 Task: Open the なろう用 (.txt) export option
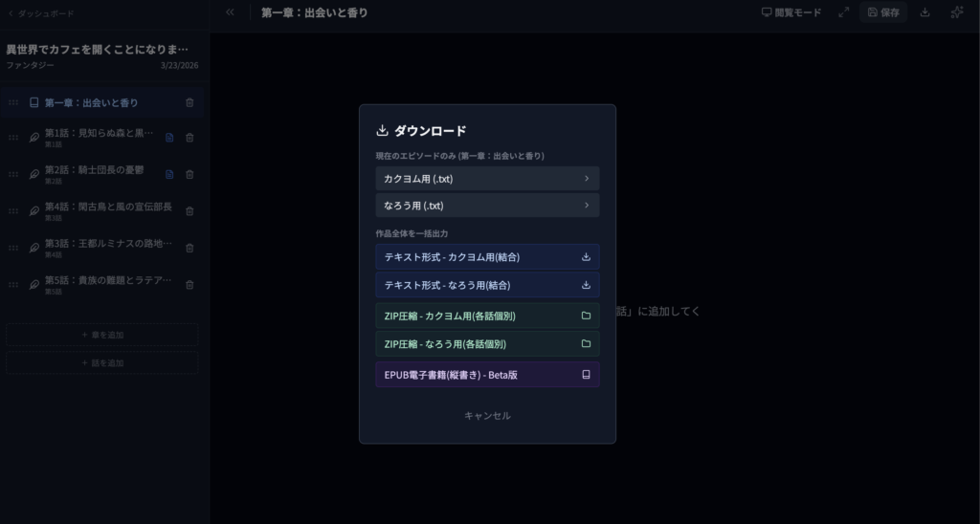[x=487, y=206]
